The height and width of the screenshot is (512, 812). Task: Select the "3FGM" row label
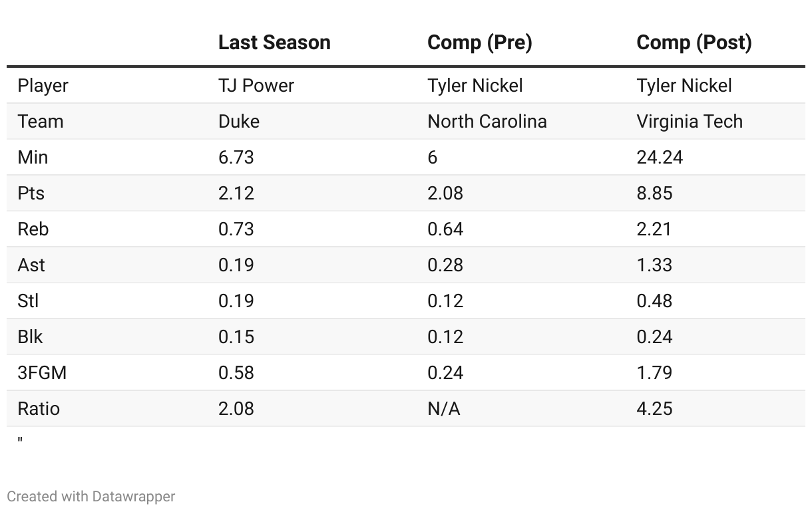coord(42,373)
